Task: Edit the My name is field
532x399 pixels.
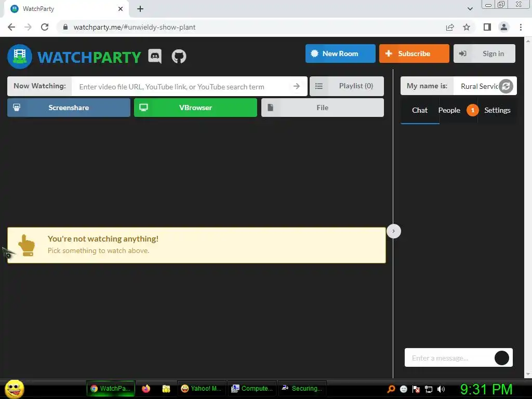Action: [x=478, y=86]
